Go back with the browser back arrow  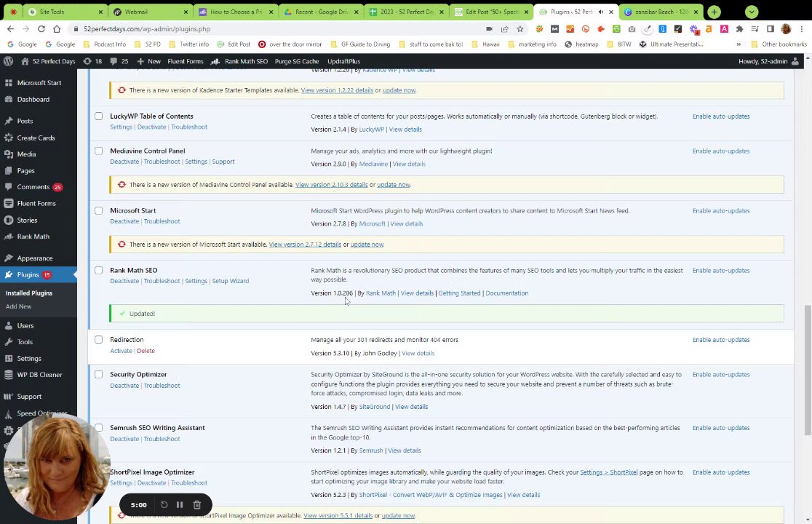(10, 29)
